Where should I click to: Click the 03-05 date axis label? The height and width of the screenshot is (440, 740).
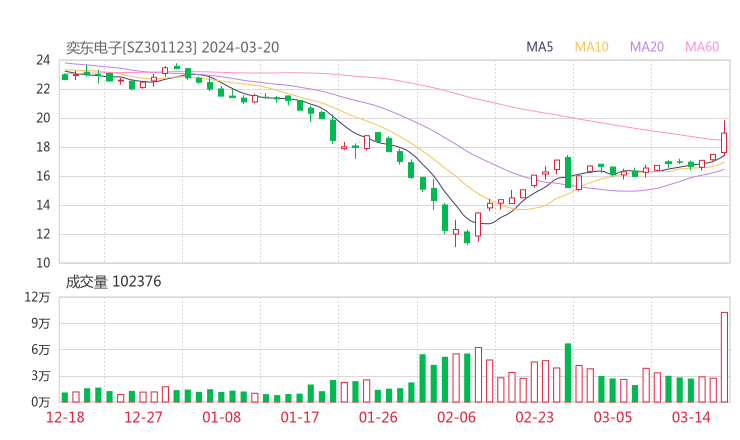(x=613, y=417)
